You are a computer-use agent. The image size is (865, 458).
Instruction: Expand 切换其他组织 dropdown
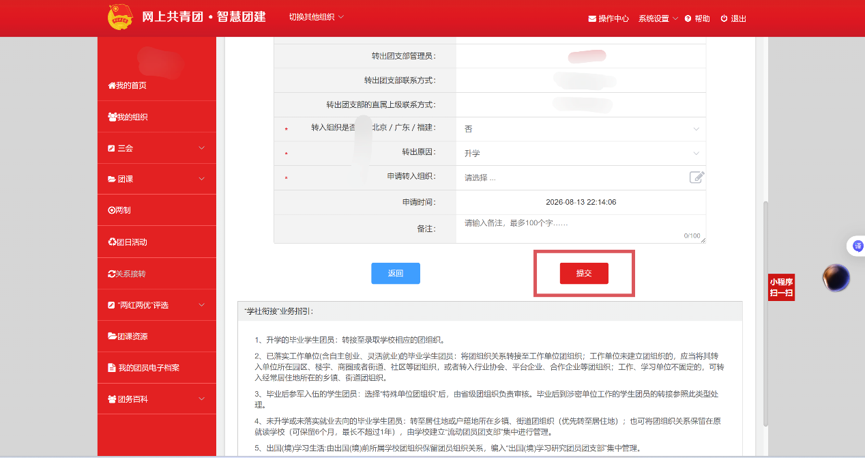(317, 17)
